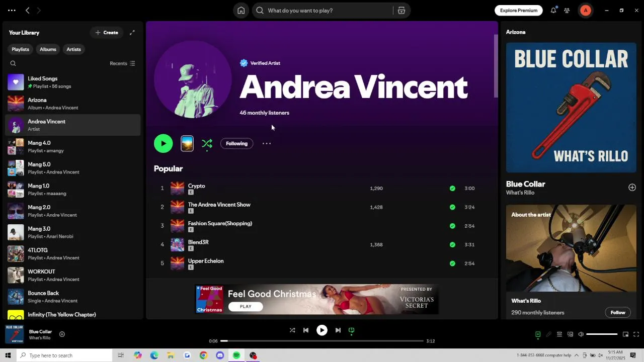Toggle saved checkmark for Upper Echelon

tap(452, 263)
